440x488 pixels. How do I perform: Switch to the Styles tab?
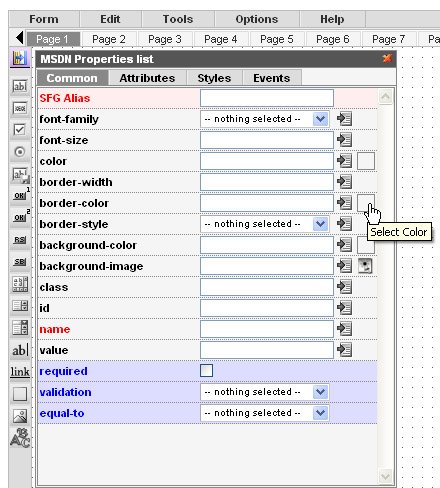(x=214, y=78)
